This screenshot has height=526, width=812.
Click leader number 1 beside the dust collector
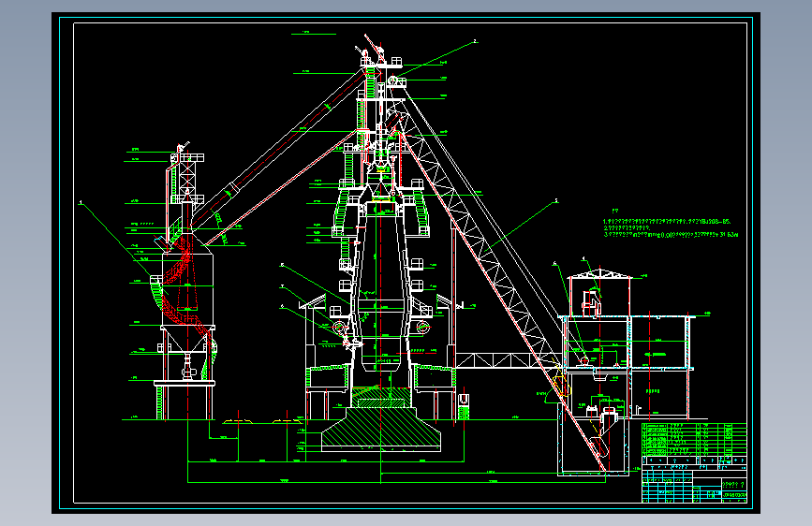tap(81, 202)
